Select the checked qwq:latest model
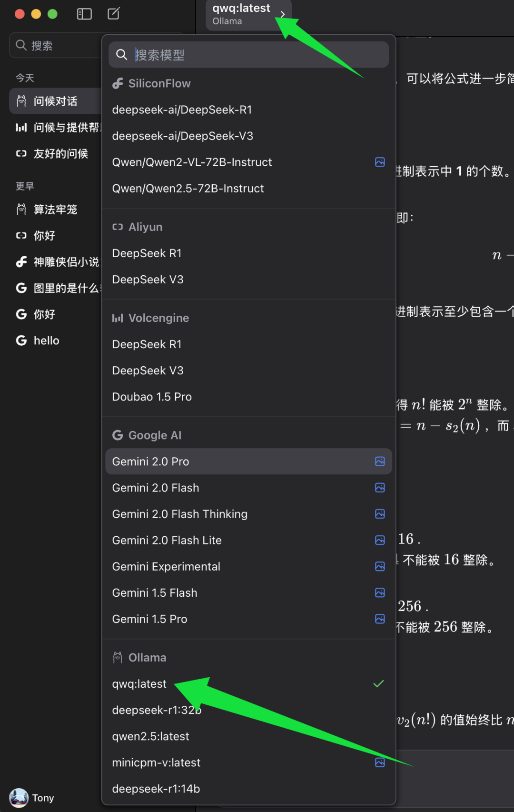514x812 pixels. (139, 684)
